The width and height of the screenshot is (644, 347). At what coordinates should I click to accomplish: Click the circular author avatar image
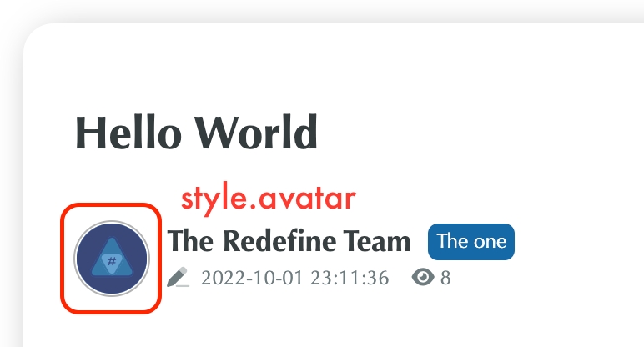[x=112, y=259]
